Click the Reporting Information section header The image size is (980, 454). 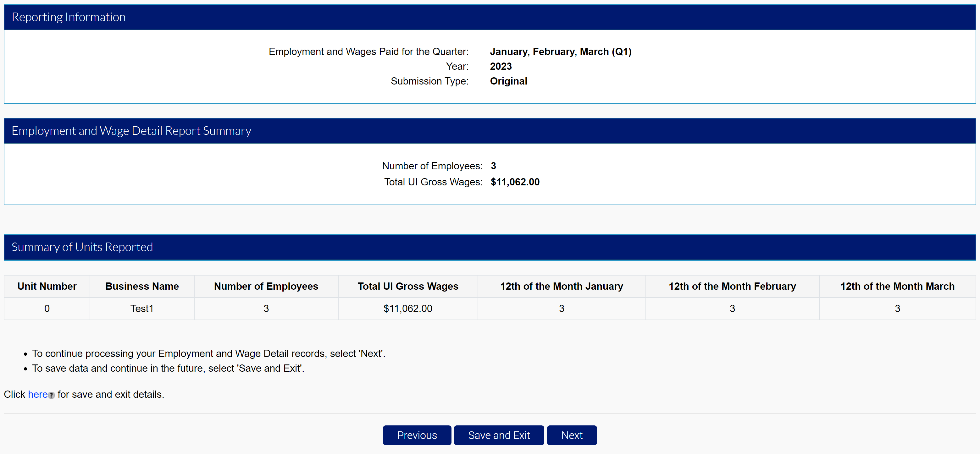pyautogui.click(x=69, y=17)
